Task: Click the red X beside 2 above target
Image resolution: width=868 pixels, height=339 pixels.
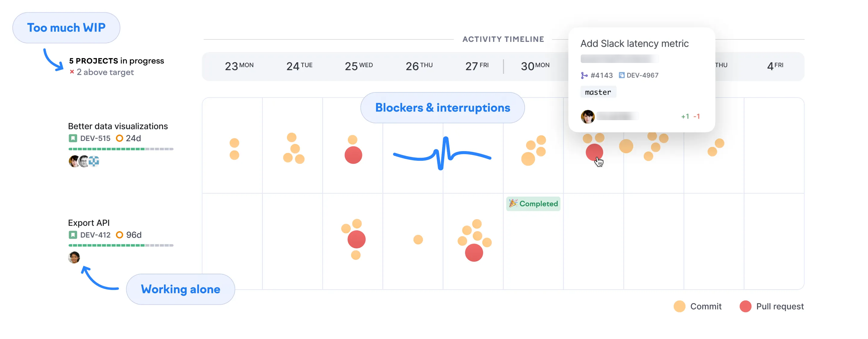Action: (72, 72)
